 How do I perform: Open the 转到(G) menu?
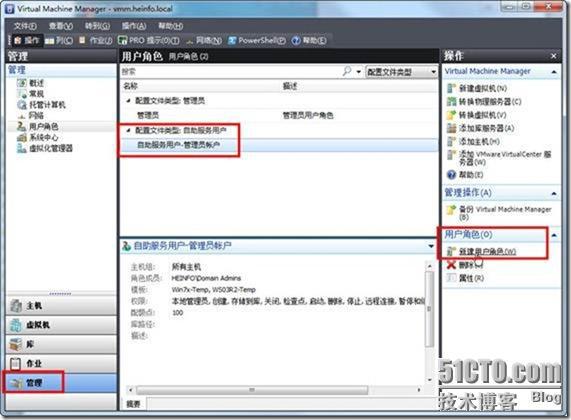click(97, 26)
